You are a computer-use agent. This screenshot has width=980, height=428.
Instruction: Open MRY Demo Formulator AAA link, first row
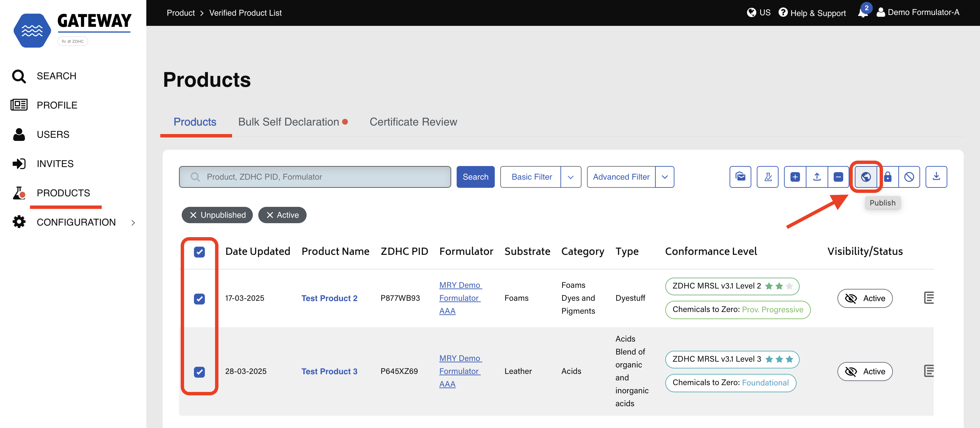[x=460, y=298]
